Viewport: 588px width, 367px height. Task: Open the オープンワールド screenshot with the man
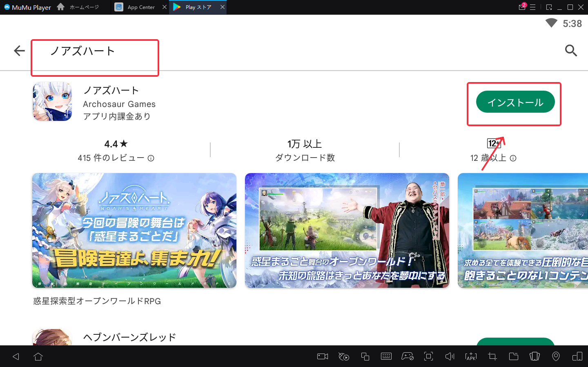[347, 230]
